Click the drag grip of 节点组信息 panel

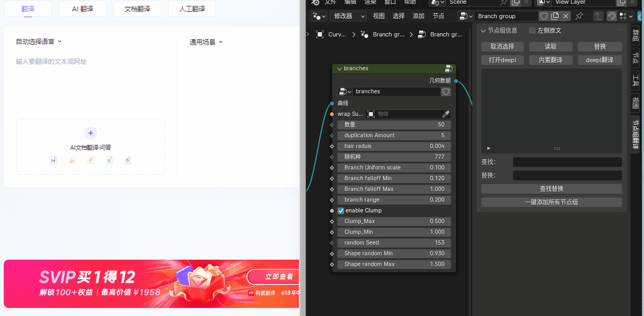[x=620, y=31]
